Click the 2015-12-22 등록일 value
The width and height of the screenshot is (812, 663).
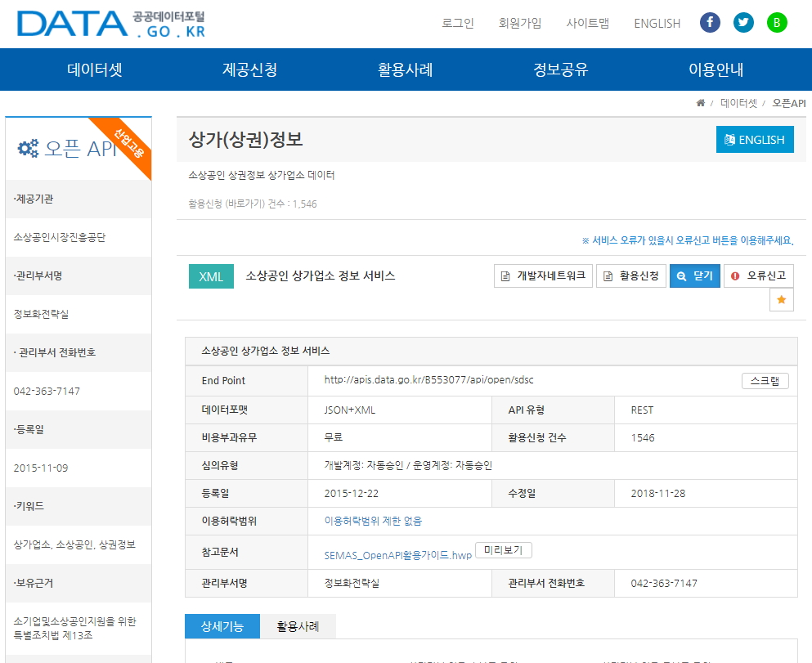coord(351,493)
